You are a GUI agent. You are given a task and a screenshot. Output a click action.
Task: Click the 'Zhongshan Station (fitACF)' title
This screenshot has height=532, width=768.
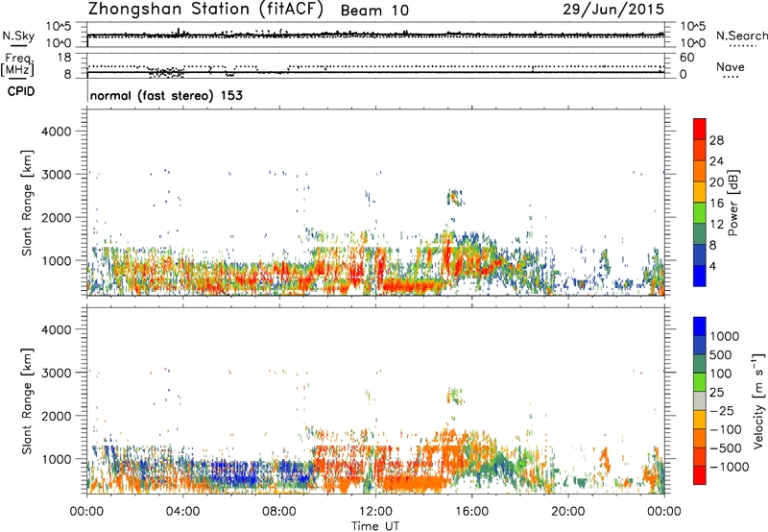coord(205,10)
